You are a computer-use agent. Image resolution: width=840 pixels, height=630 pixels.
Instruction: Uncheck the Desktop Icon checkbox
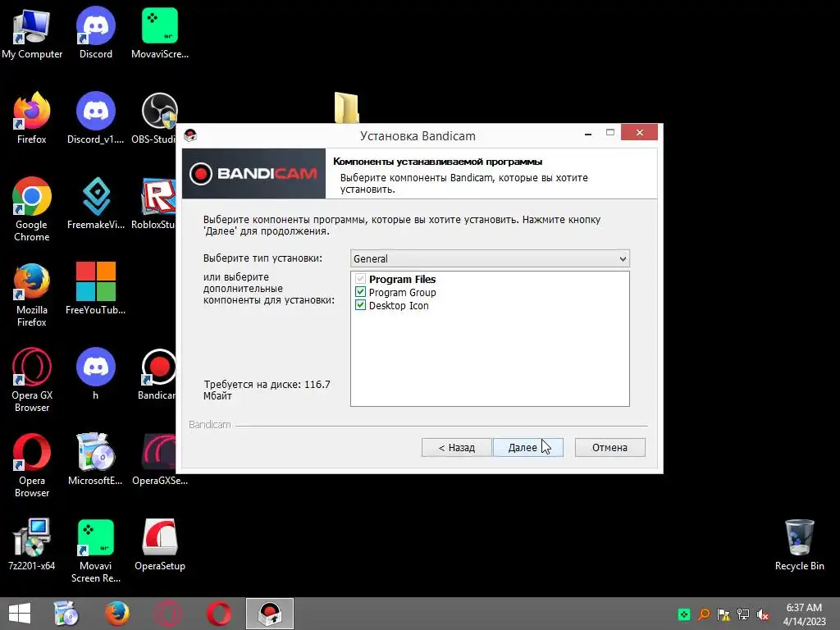(361, 305)
